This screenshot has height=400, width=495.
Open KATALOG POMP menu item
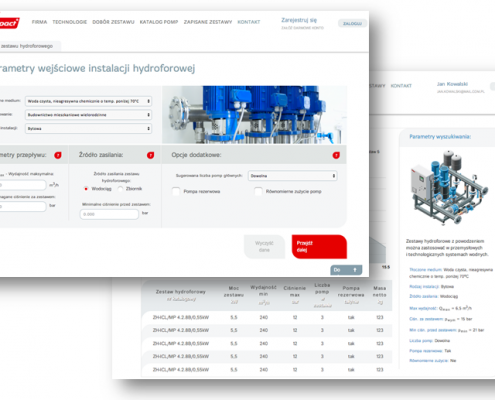159,22
